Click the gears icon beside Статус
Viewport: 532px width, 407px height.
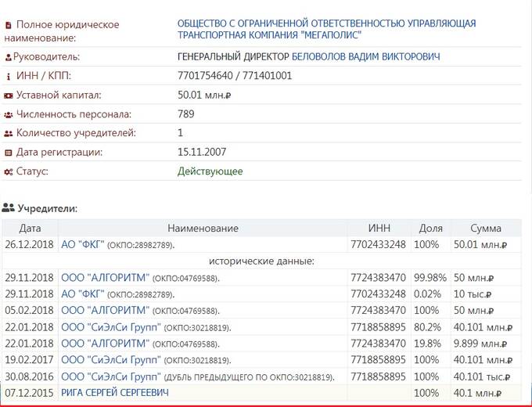click(x=8, y=171)
